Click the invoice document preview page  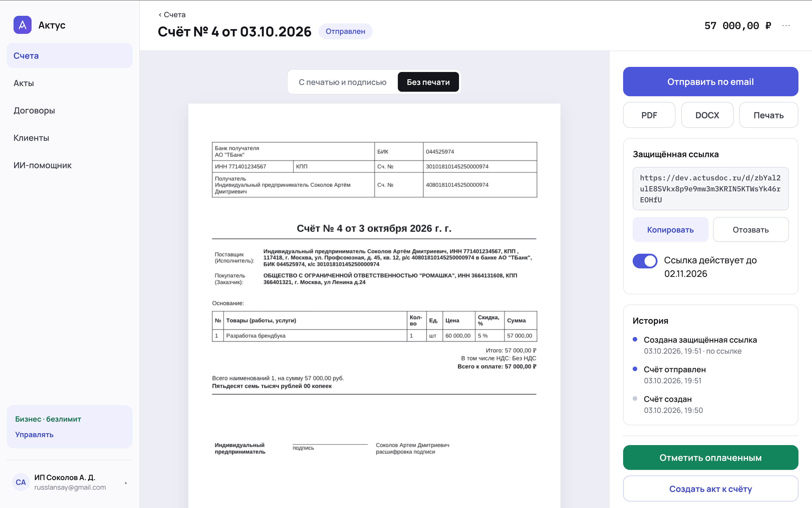point(374,306)
